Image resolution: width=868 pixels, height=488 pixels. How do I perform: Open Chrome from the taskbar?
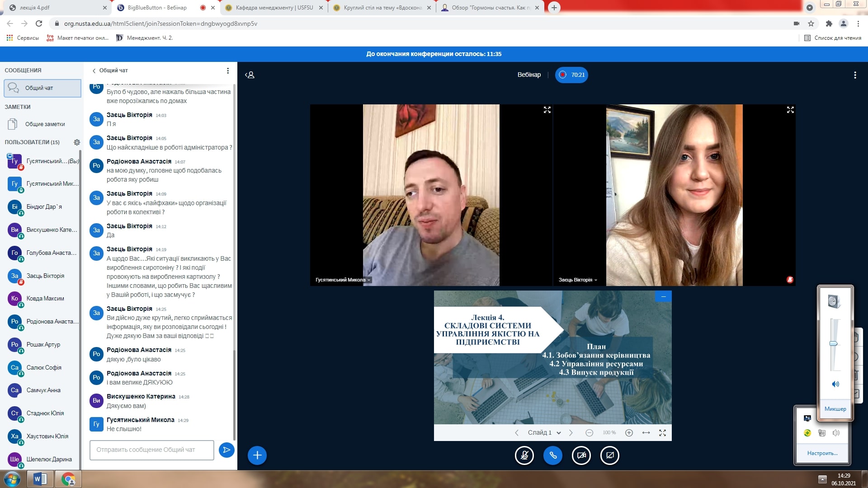pyautogui.click(x=68, y=479)
